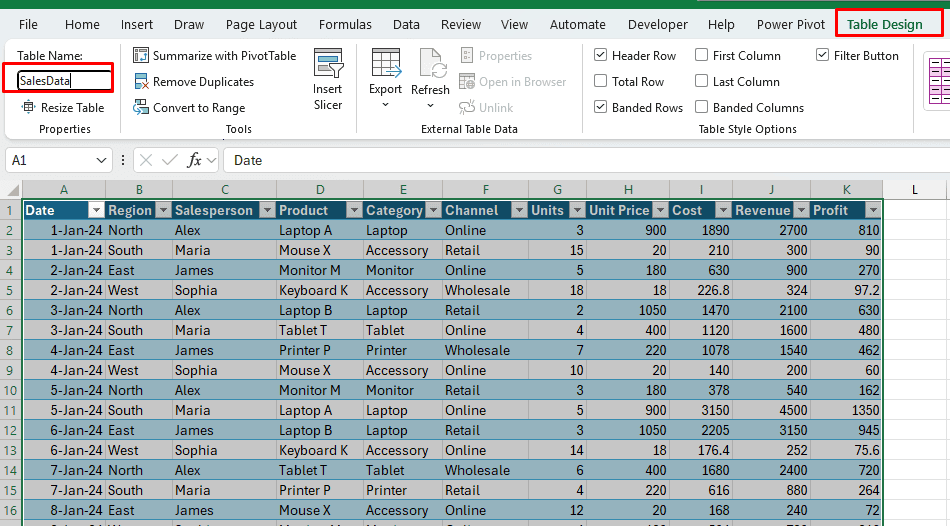Click the formula bar cancel X icon

click(x=145, y=160)
